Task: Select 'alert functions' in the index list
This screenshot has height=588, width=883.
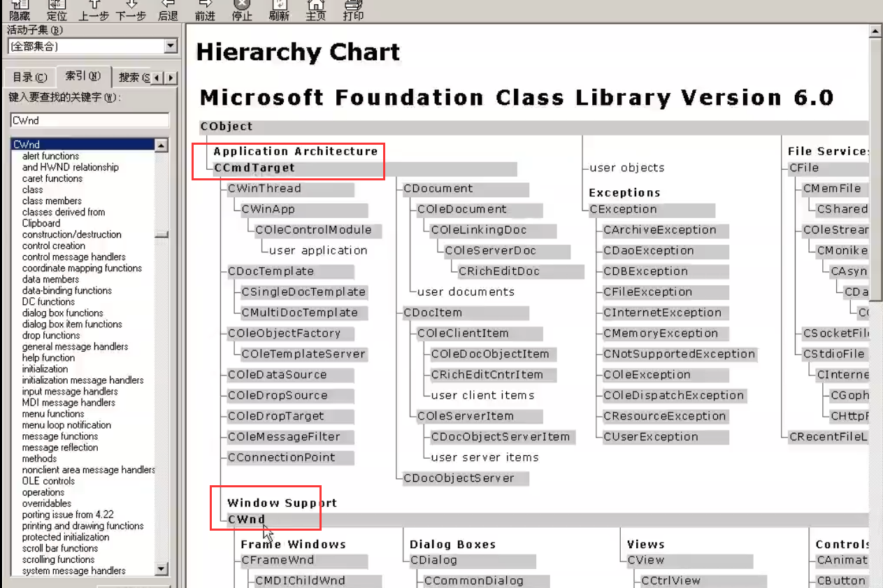Action: (50, 156)
